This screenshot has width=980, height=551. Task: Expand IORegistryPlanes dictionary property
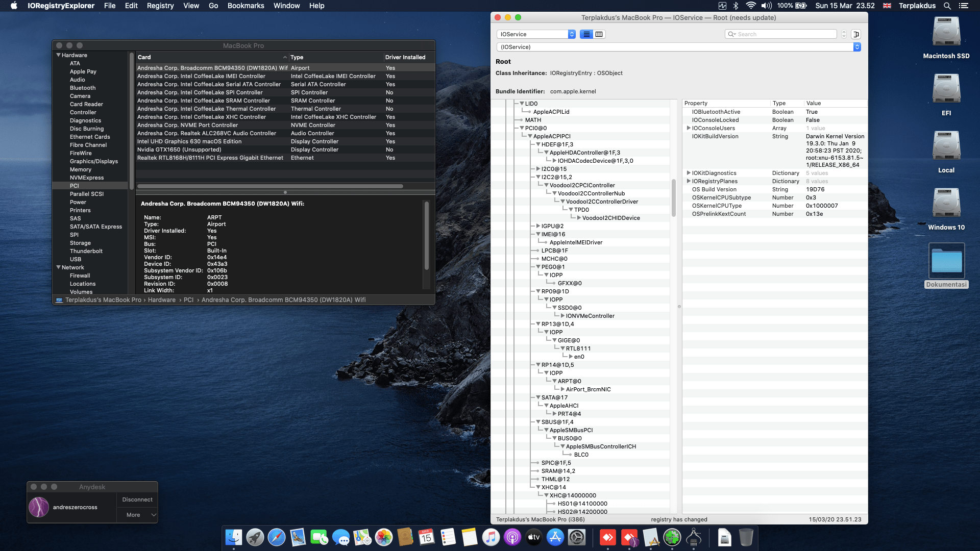(x=689, y=181)
